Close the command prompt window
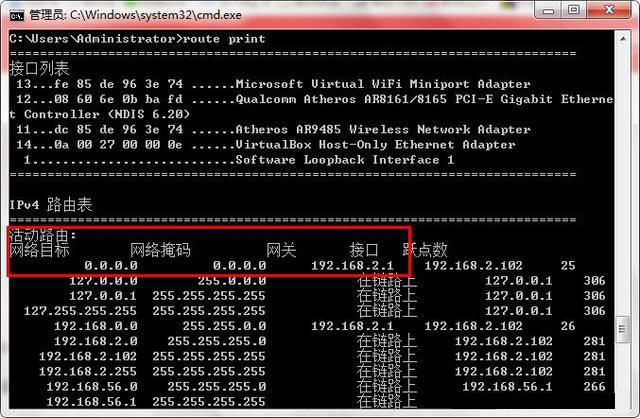 (609, 11)
